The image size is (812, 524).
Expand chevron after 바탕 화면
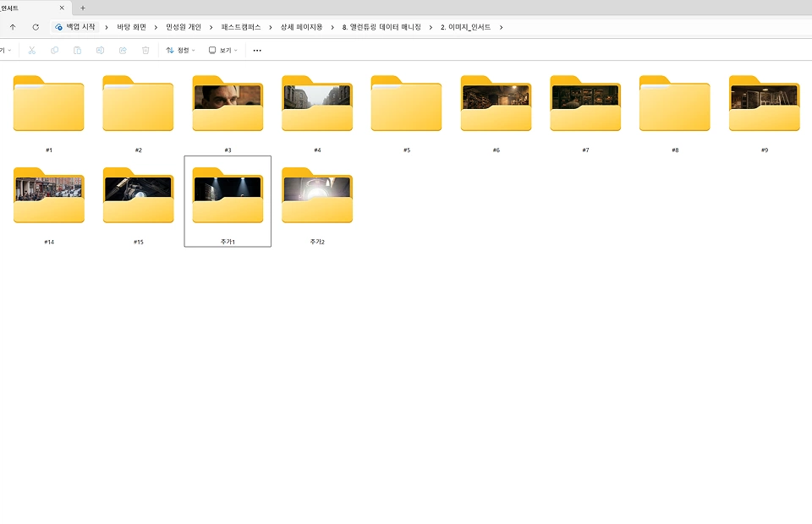(156, 27)
